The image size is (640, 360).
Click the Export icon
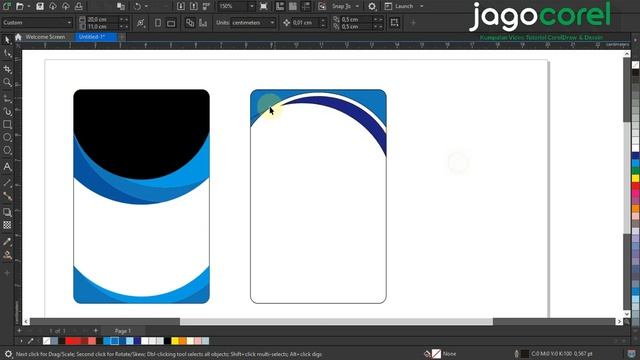point(193,6)
